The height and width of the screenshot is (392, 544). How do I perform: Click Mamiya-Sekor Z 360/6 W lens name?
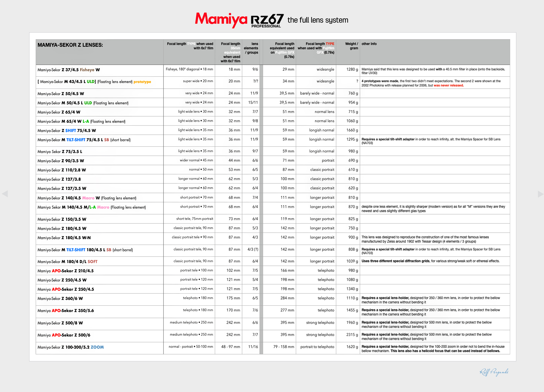[60, 298]
